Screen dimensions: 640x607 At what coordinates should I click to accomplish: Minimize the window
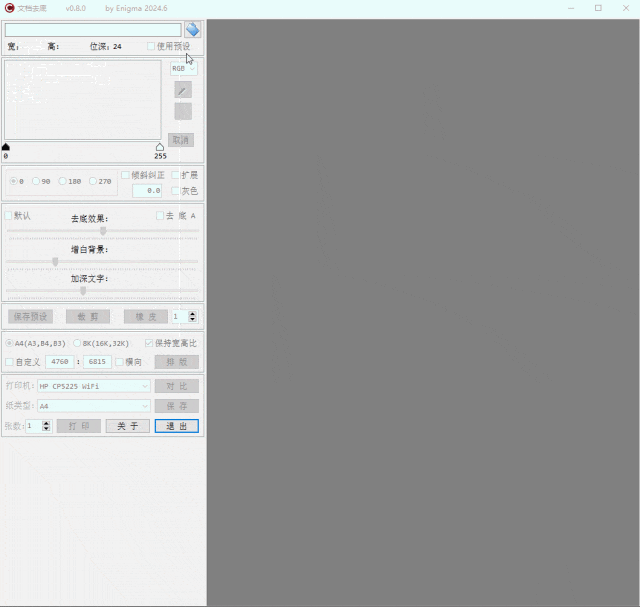click(x=571, y=8)
